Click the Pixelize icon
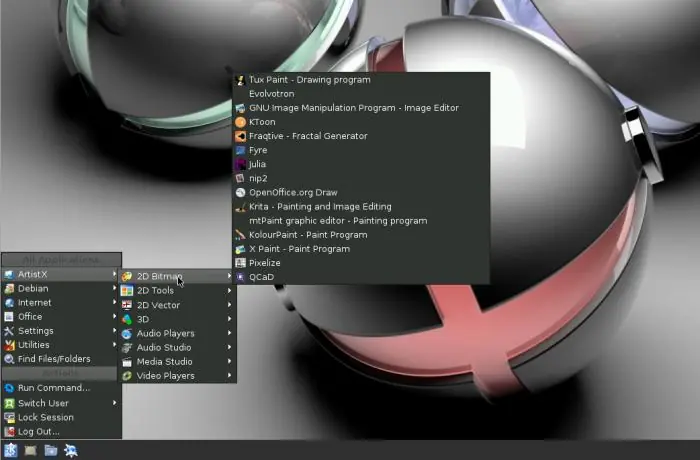The width and height of the screenshot is (700, 460). 240,263
